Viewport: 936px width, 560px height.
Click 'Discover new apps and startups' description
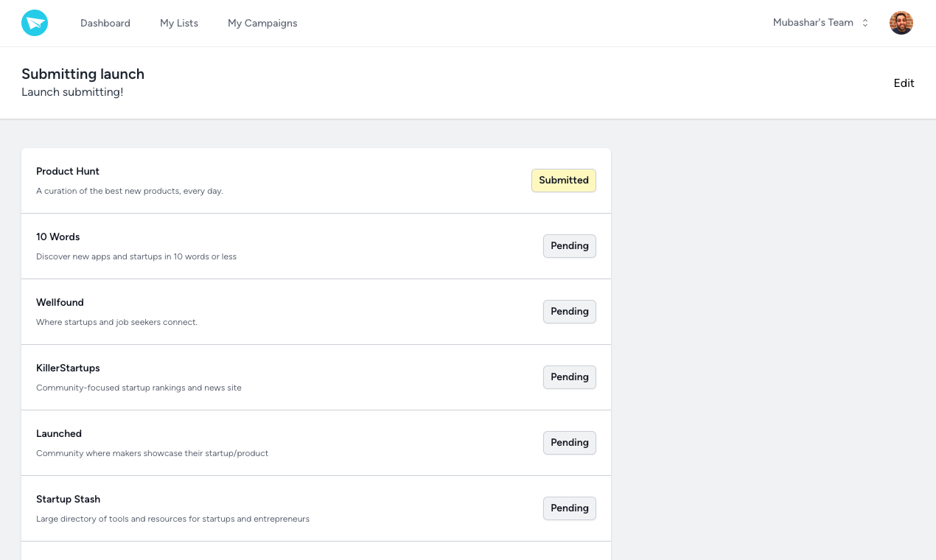coord(136,256)
